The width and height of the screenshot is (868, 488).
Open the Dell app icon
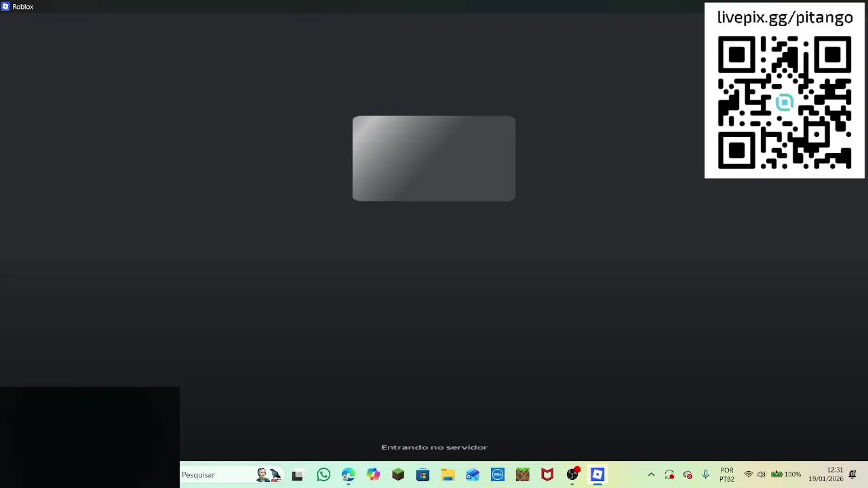(498, 475)
